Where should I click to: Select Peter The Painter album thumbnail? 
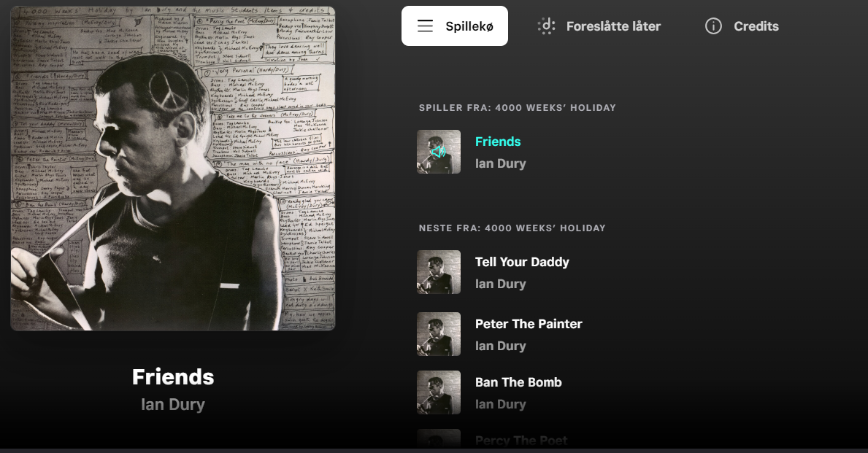click(x=439, y=334)
